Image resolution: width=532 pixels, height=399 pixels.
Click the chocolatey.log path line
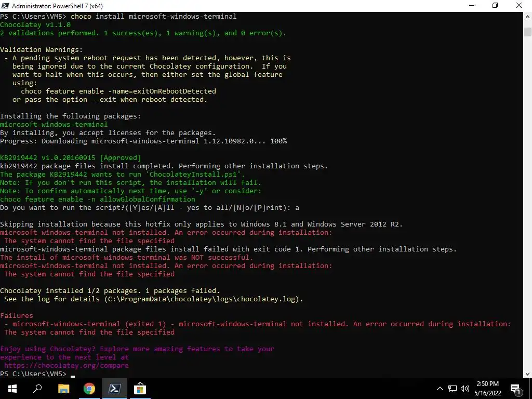pos(154,299)
